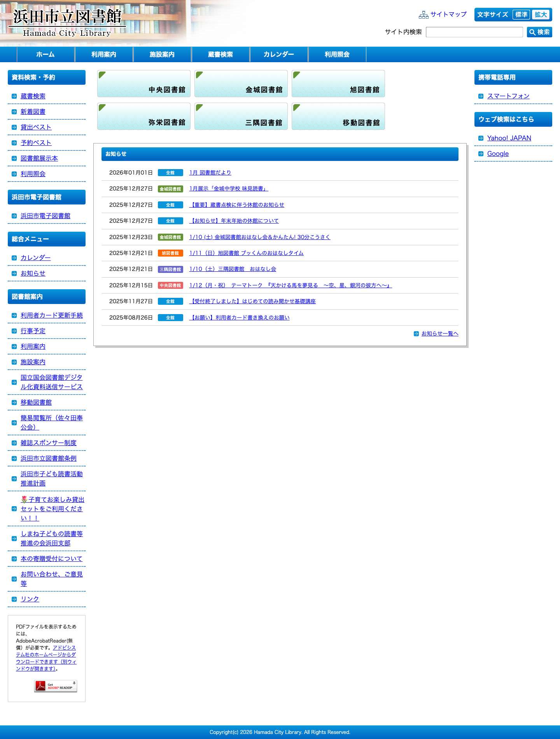Open 1/11 旭図書館 ブッくんのおはなしタイム
560x739 pixels.
tap(246, 253)
